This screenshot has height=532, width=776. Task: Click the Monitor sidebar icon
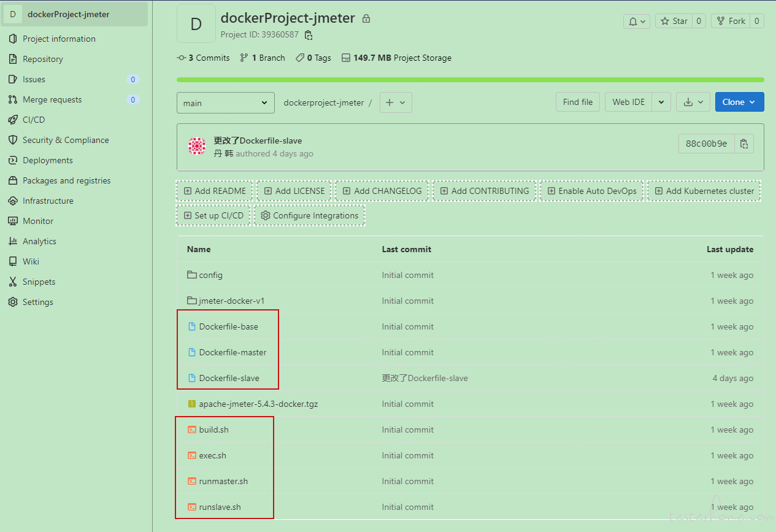tap(12, 221)
